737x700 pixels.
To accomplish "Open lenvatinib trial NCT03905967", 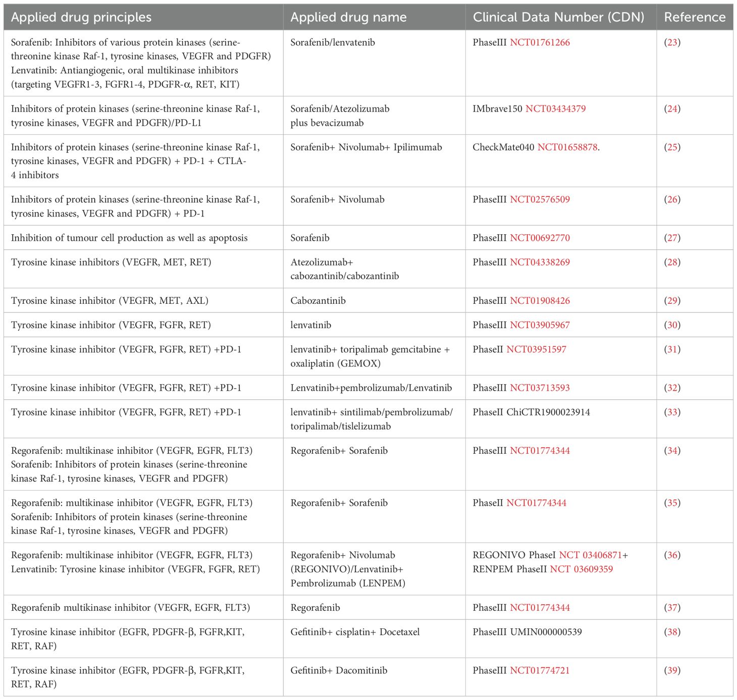I will 540,325.
